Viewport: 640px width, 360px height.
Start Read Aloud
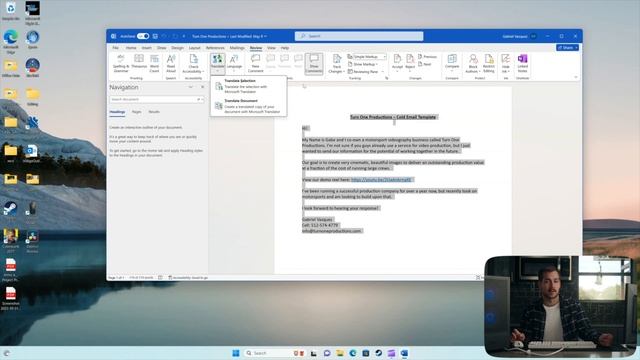tap(171, 64)
